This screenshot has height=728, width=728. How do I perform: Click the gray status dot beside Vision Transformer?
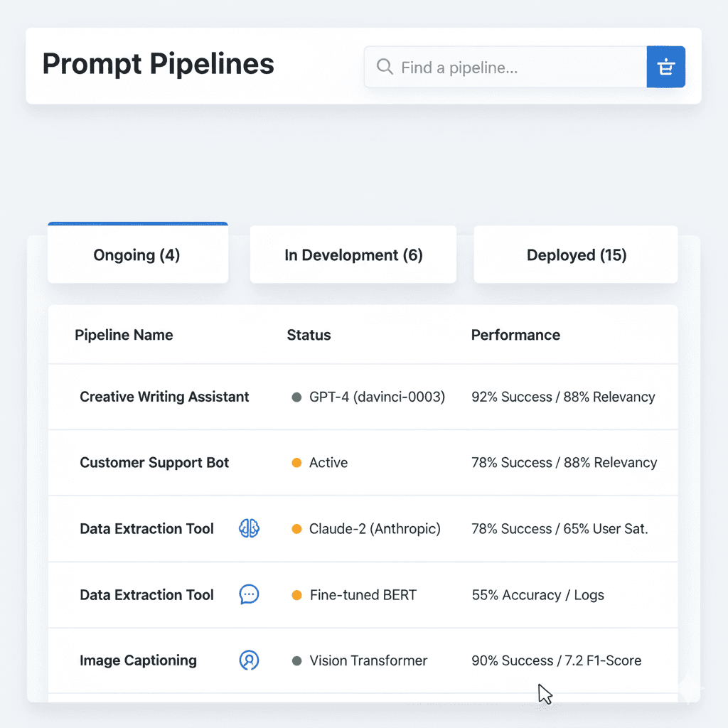296,660
